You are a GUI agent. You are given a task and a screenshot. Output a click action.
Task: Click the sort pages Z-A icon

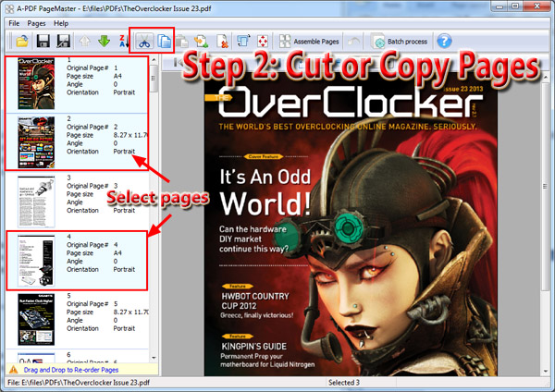point(124,41)
